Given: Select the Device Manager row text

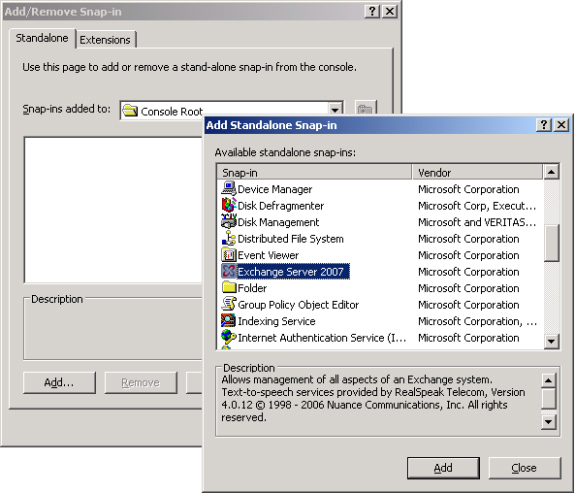Looking at the screenshot, I should (275, 189).
